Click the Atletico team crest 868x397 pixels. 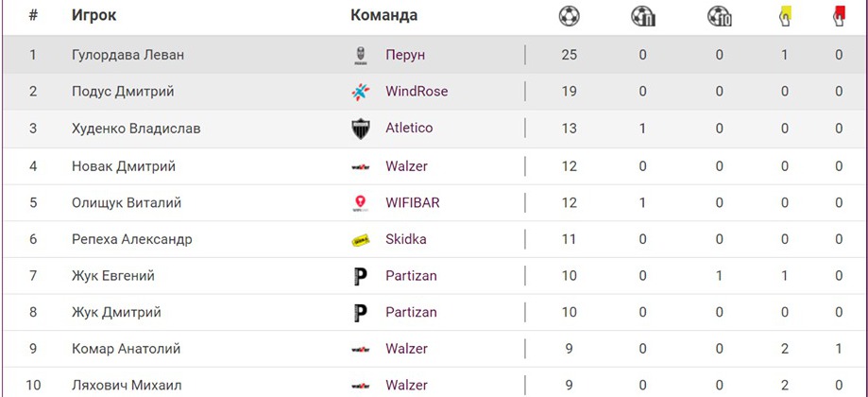point(361,129)
